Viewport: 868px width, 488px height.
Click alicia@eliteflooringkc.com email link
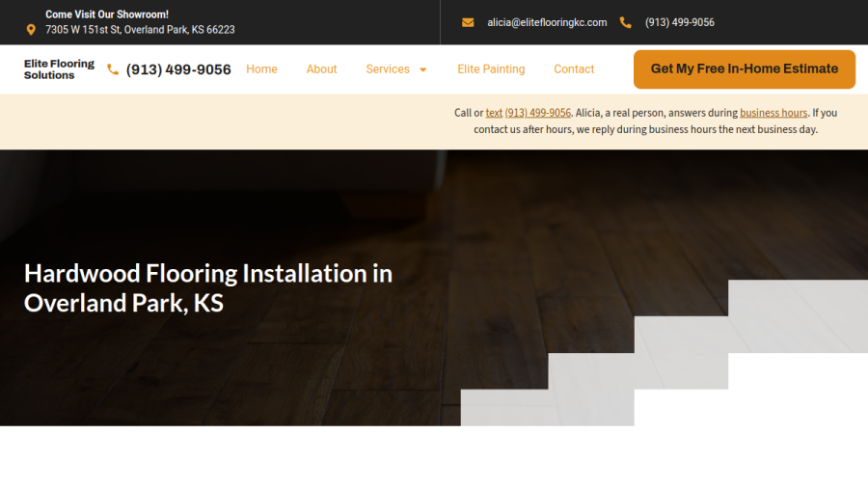click(x=547, y=23)
